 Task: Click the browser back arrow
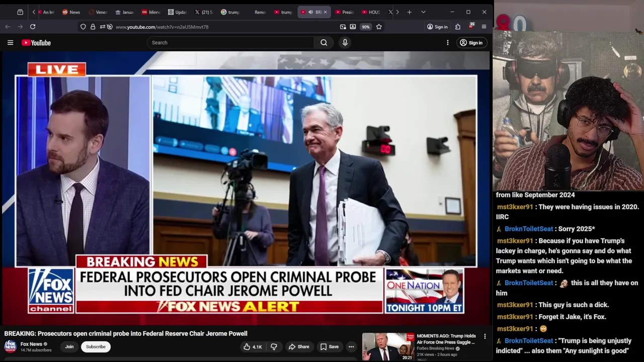click(8, 27)
